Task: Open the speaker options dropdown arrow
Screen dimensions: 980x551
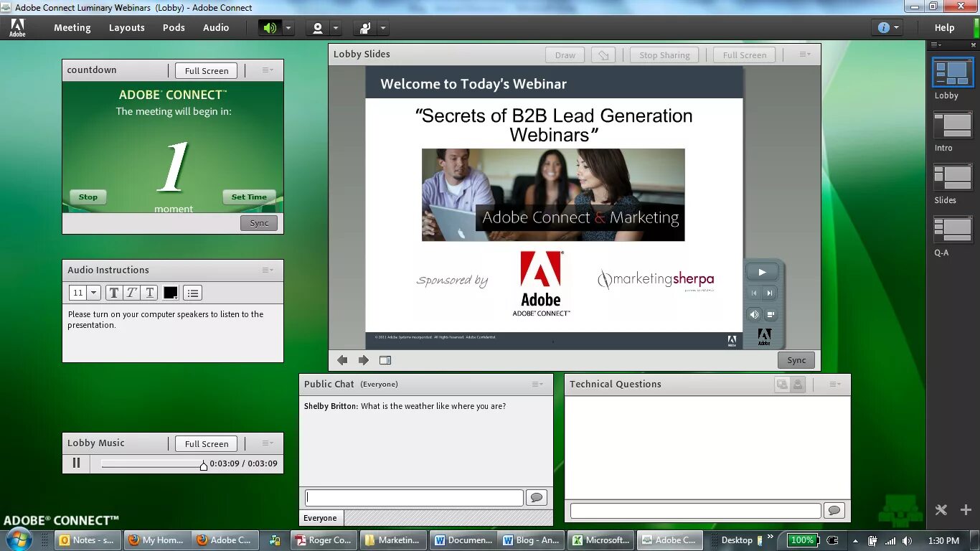Action: (288, 28)
